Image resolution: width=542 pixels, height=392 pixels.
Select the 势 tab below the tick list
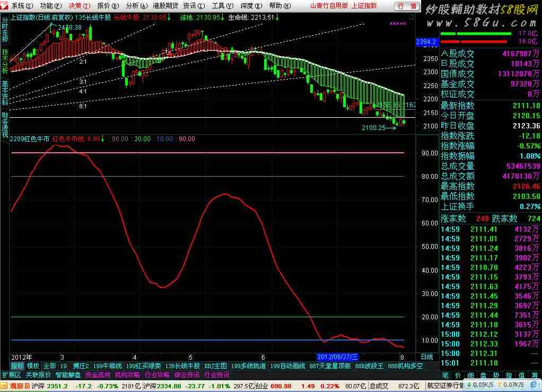tap(496, 376)
